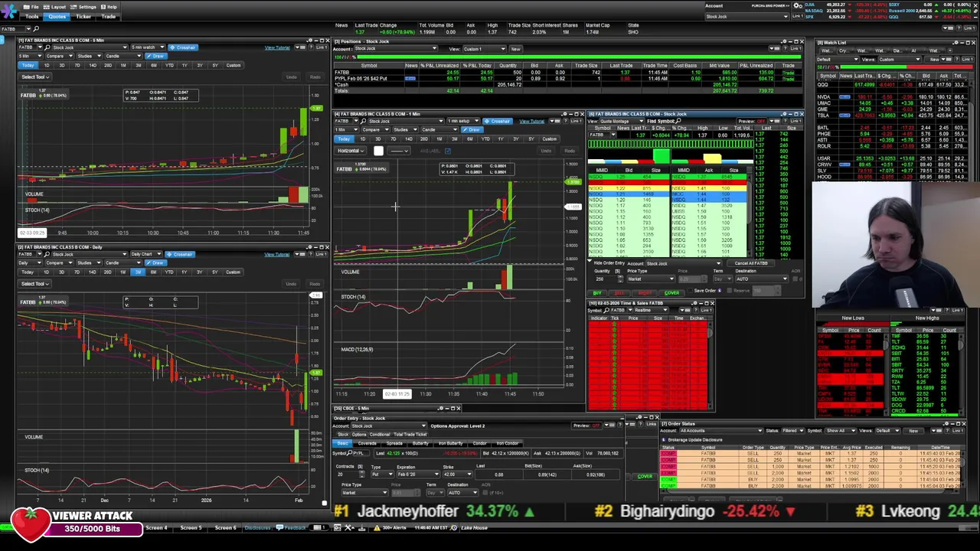Select Iron Condor tab in Order Entry

[x=507, y=444]
